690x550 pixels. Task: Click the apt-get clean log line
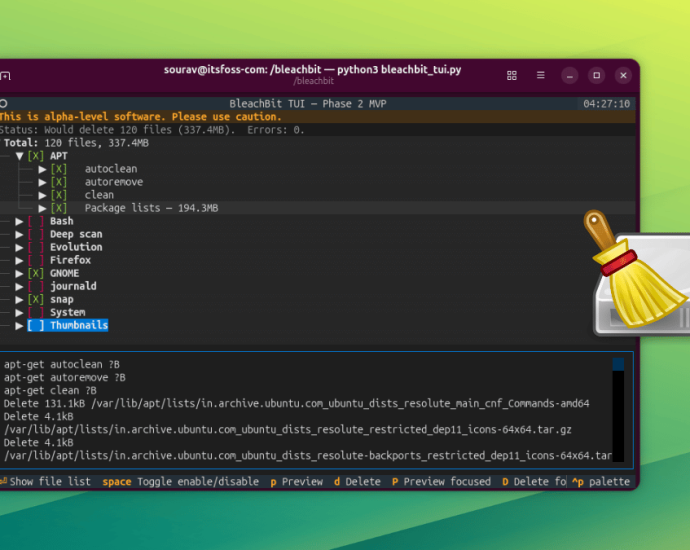coord(50,390)
